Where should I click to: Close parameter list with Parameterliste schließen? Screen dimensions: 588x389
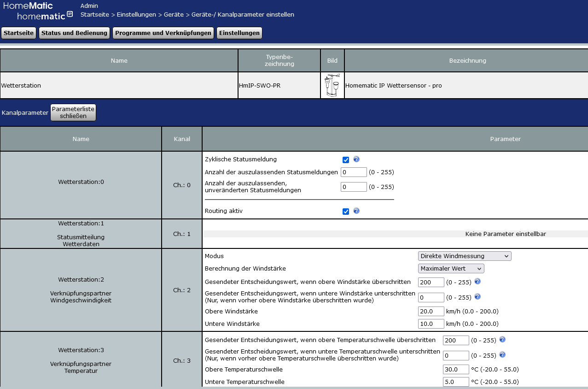[73, 112]
